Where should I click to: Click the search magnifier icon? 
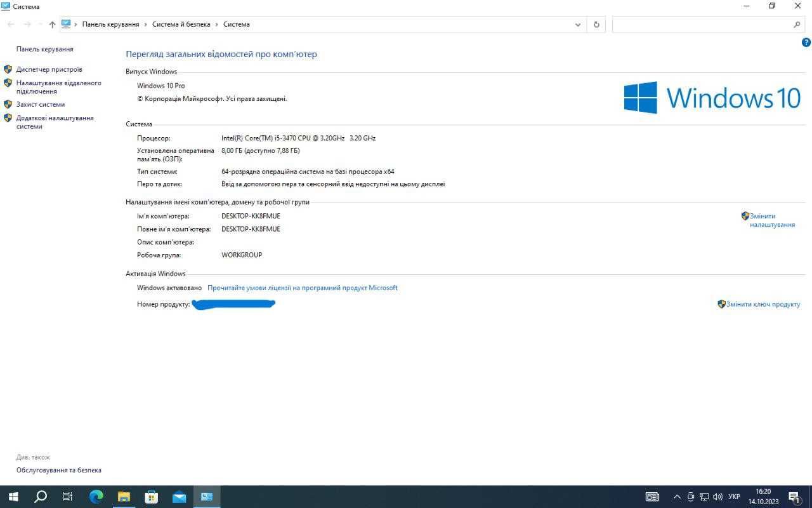click(x=797, y=25)
